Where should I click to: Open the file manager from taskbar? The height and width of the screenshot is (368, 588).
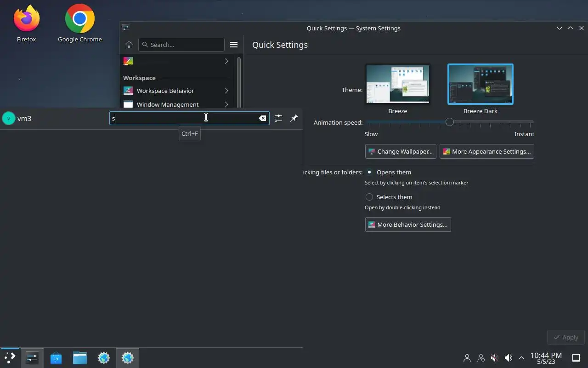click(x=80, y=357)
